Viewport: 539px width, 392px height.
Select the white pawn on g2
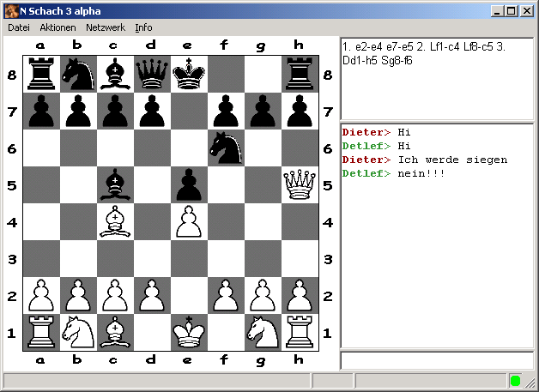click(x=263, y=296)
